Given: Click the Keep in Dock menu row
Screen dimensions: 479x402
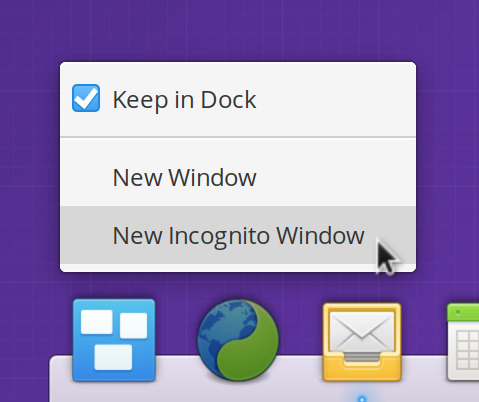Looking at the screenshot, I should click(x=238, y=99).
